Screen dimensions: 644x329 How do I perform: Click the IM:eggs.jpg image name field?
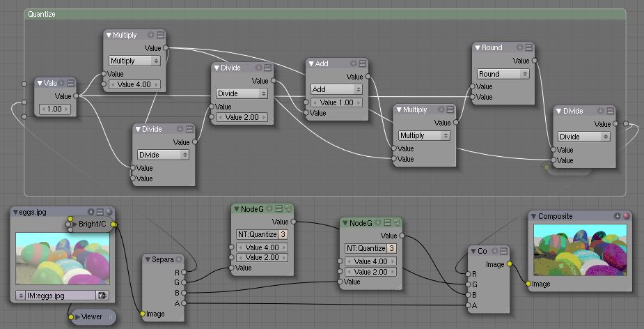tap(61, 296)
